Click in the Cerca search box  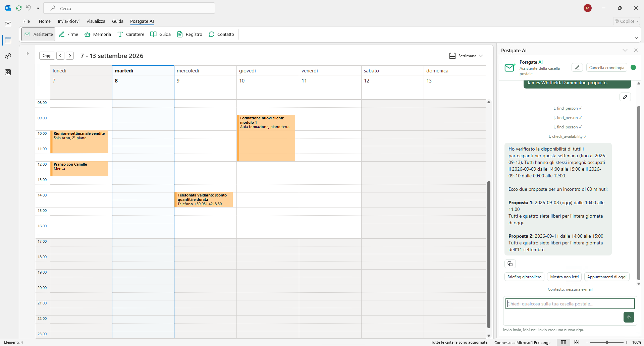pyautogui.click(x=129, y=8)
